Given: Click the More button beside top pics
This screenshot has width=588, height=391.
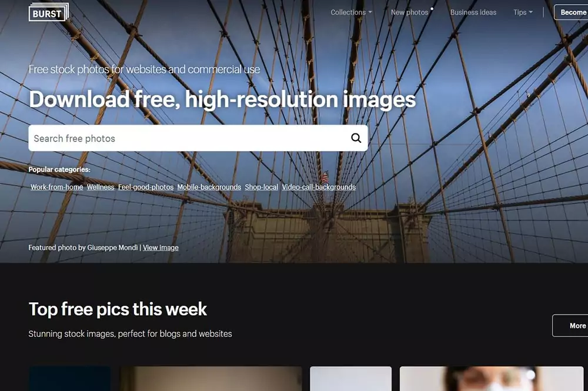Looking at the screenshot, I should point(570,326).
